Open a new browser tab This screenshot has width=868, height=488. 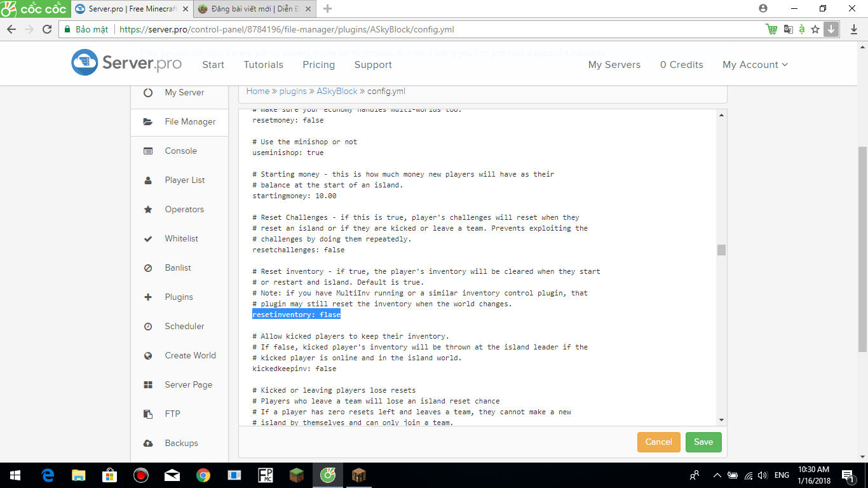pos(327,9)
